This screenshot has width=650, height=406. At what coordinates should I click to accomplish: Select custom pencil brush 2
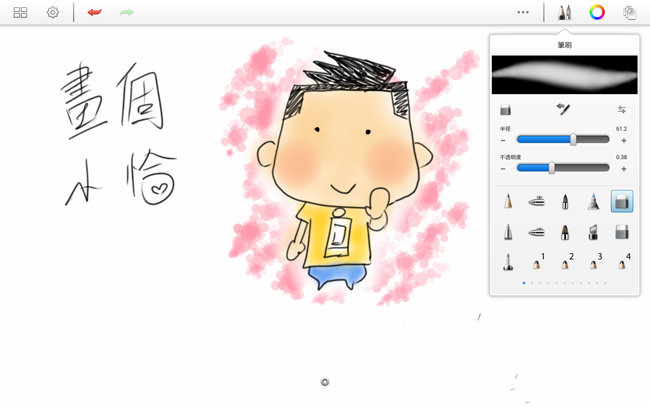567,261
